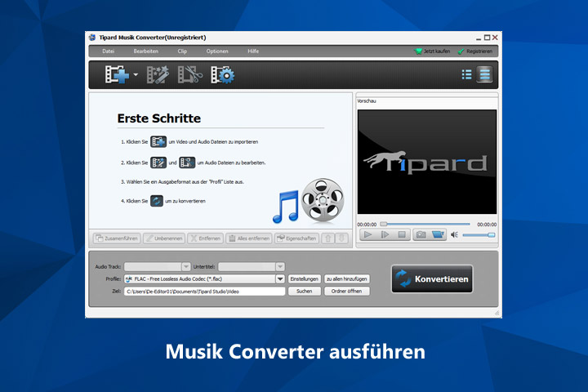Click the Alles entfernen button
The height and width of the screenshot is (392, 588).
249,238
